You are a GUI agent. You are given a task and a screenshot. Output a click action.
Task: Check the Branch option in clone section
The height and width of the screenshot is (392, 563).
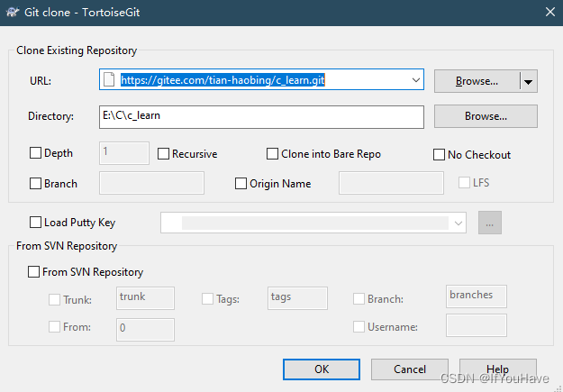point(35,183)
